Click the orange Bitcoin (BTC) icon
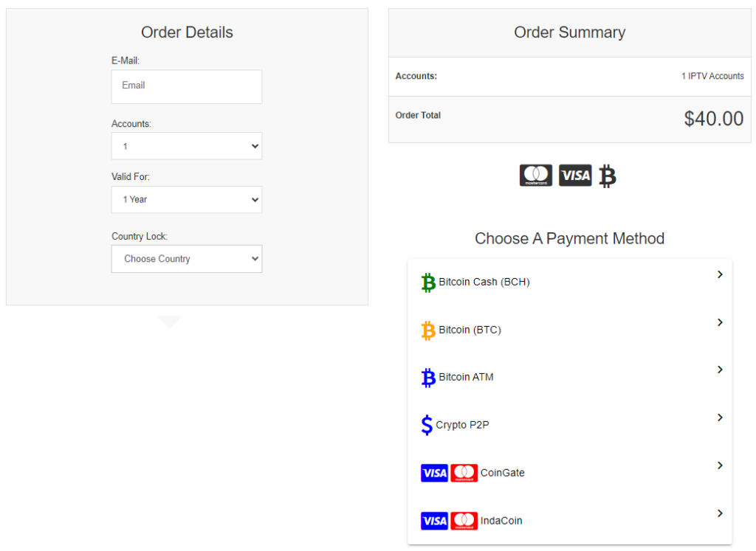The width and height of the screenshot is (756, 551). pyautogui.click(x=427, y=330)
